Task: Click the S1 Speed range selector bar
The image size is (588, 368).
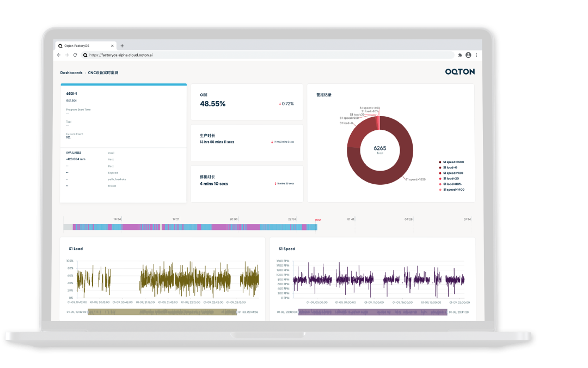Action: [373, 312]
